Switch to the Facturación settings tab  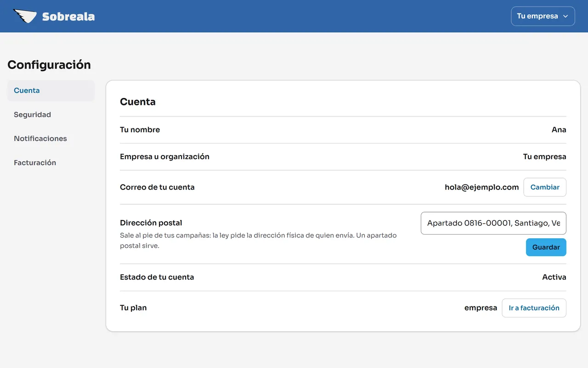pos(51,162)
